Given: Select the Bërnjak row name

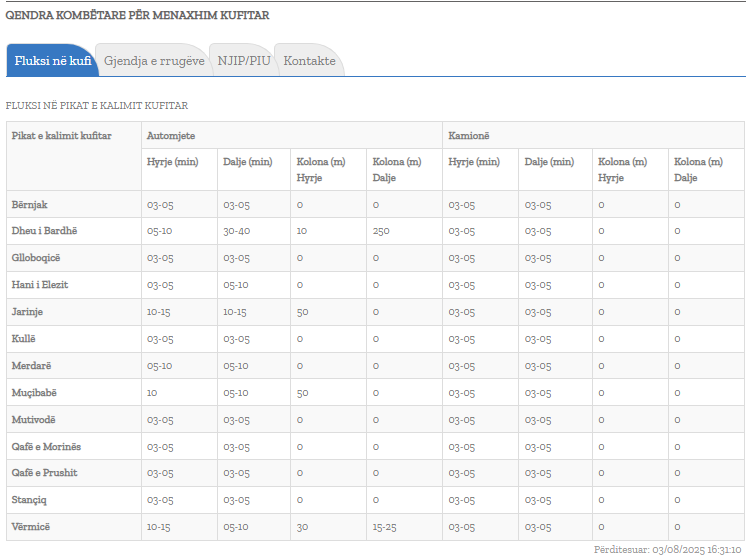Looking at the screenshot, I should coord(30,205).
